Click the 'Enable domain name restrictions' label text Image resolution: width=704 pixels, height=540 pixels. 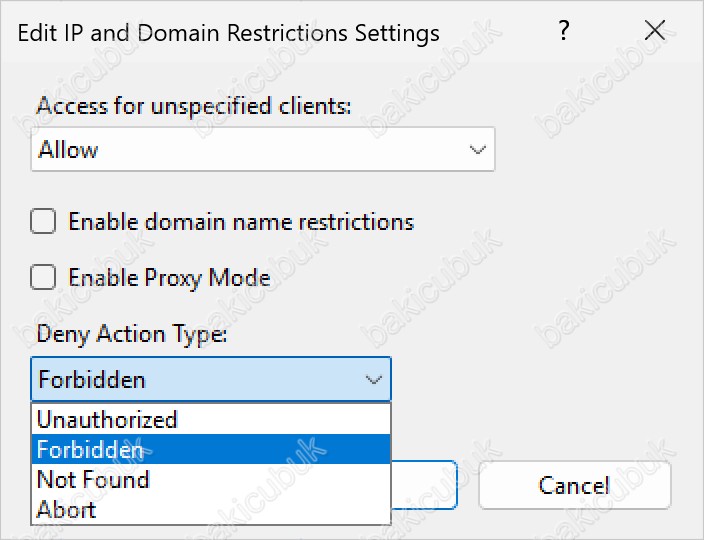tap(241, 222)
